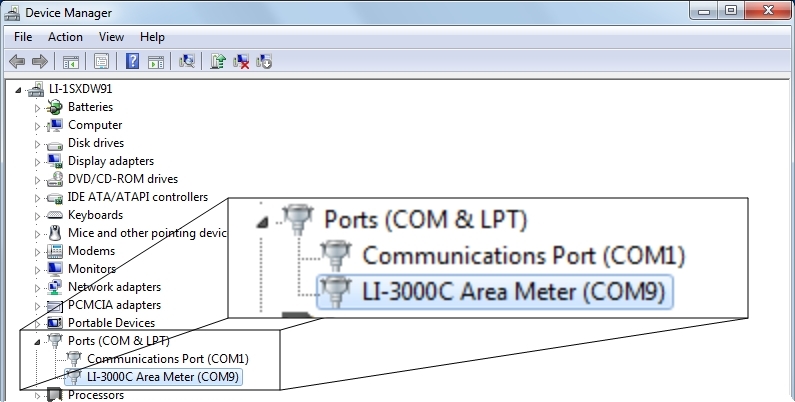
Task: Expand the Disk drives arrow
Action: 38,144
